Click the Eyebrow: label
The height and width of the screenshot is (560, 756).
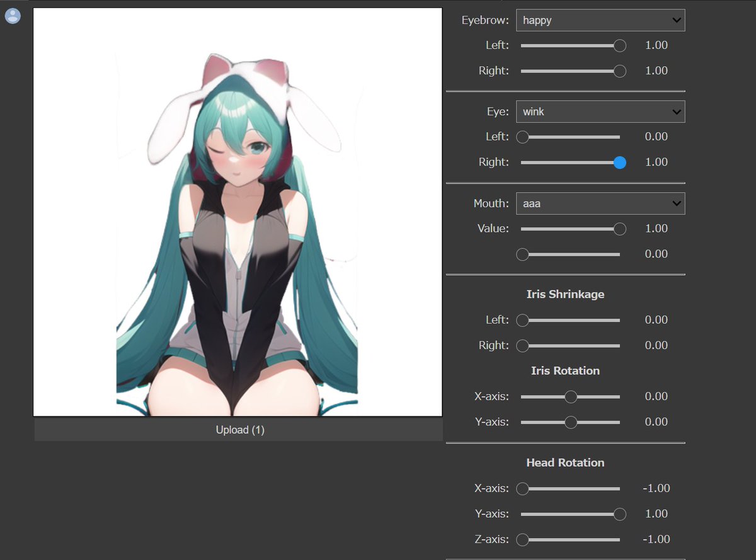pos(485,20)
